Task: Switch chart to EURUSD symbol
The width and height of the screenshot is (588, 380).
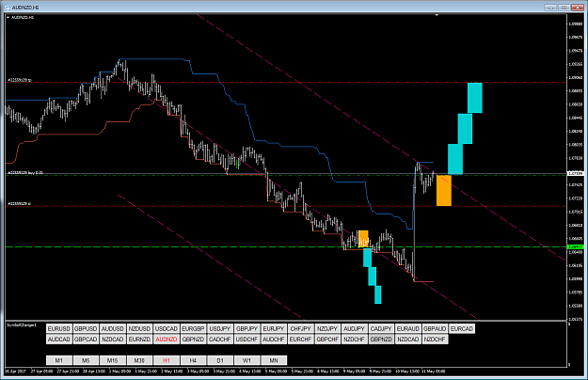Action: point(59,328)
